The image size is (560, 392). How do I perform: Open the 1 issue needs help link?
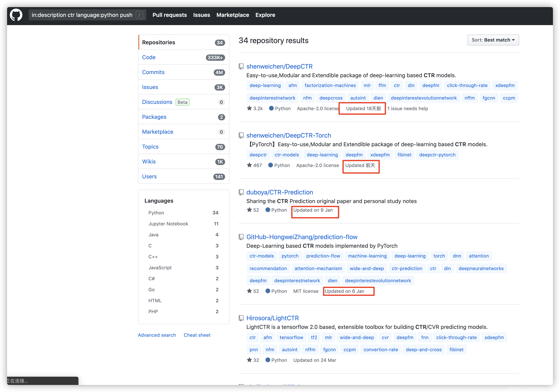408,108
